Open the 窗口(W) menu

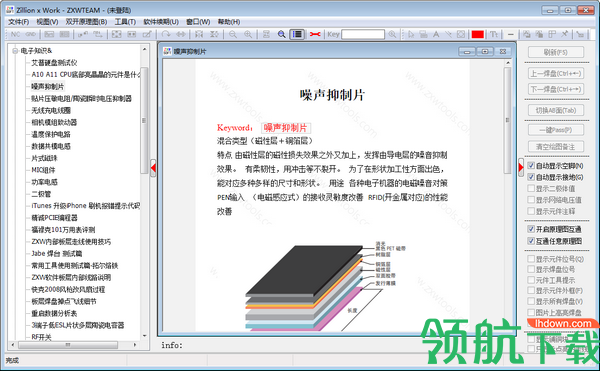click(x=198, y=22)
